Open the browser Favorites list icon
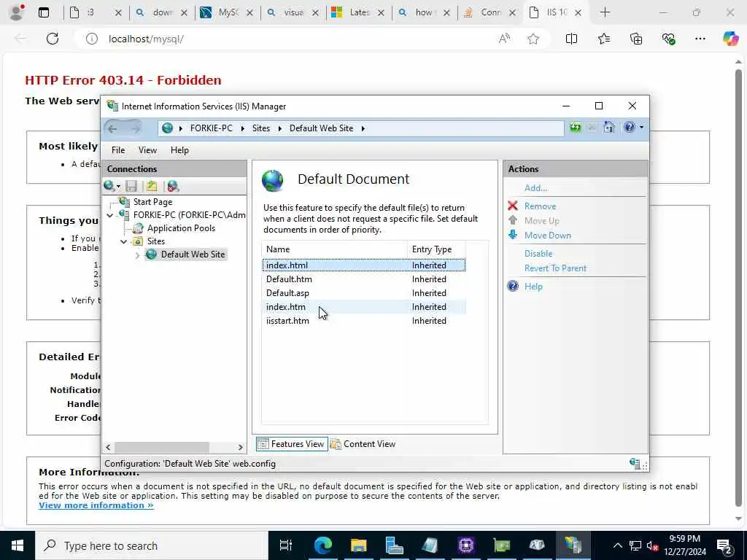747x560 pixels. click(603, 39)
